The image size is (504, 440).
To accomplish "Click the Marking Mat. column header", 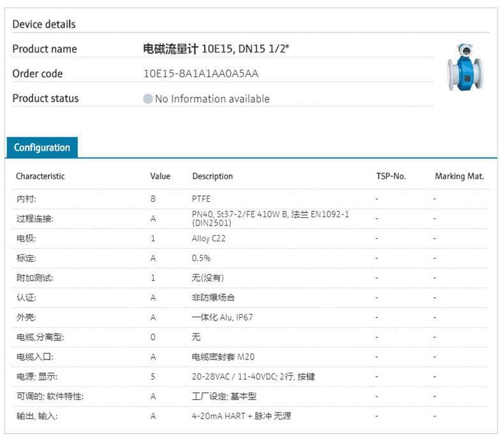I will [459, 176].
